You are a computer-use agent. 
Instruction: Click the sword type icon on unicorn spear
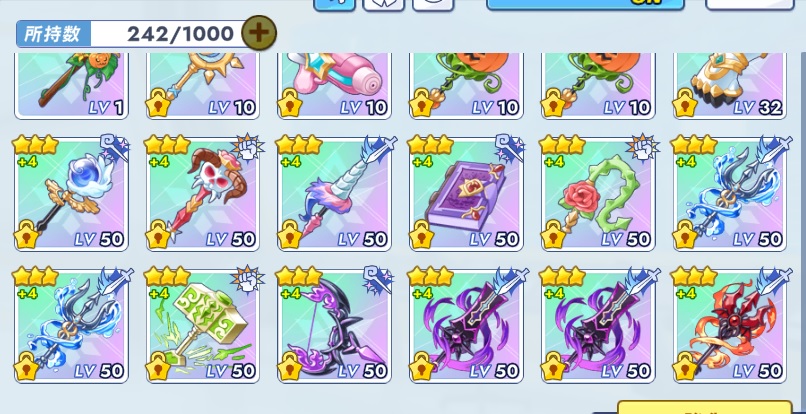379,149
